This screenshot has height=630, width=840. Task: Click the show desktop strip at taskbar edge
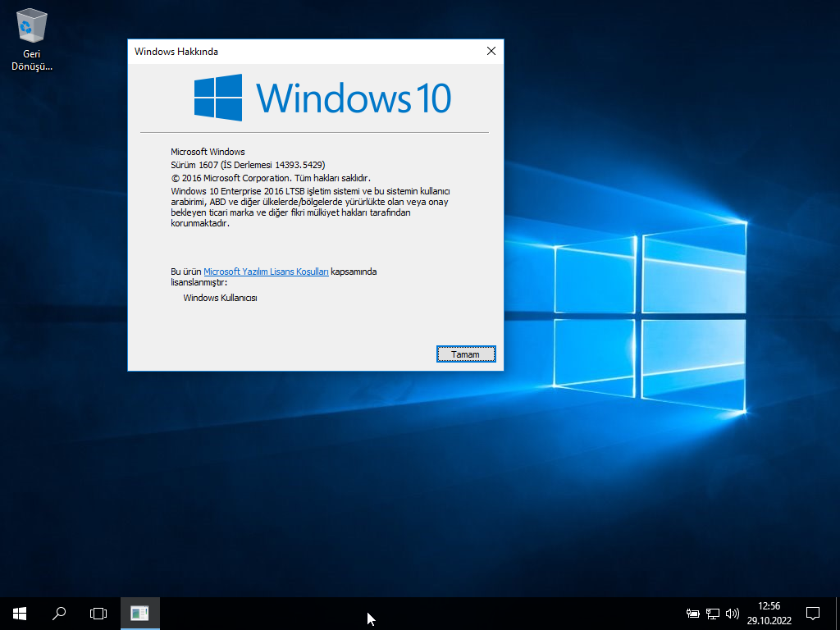click(838, 613)
